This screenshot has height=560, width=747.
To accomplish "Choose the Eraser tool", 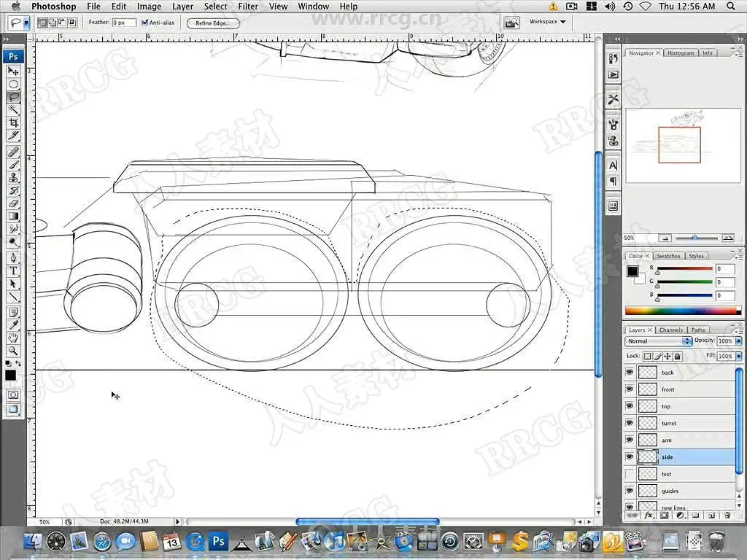I will tap(13, 203).
